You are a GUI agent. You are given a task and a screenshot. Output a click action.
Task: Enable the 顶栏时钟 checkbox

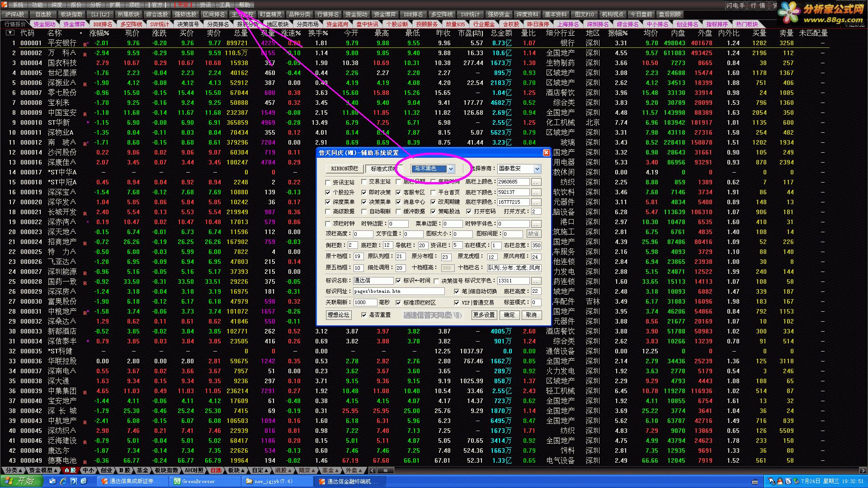tap(328, 224)
